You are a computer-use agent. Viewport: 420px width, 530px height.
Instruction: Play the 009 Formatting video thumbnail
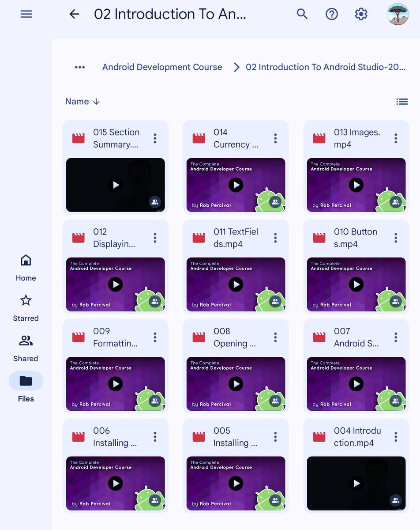[x=116, y=384]
